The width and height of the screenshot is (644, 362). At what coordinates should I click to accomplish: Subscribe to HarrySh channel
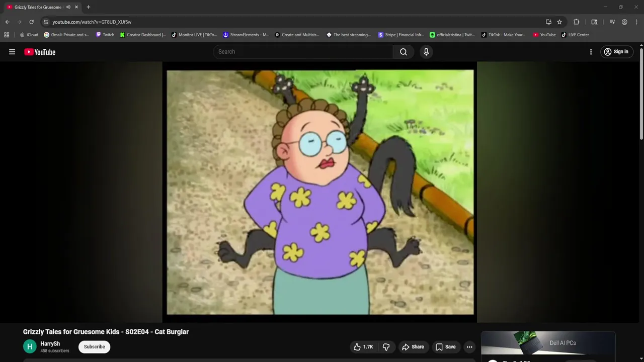click(x=94, y=347)
